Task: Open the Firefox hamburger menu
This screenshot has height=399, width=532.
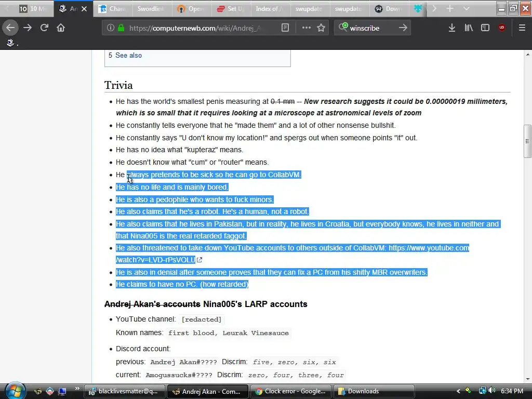Action: coord(522,28)
